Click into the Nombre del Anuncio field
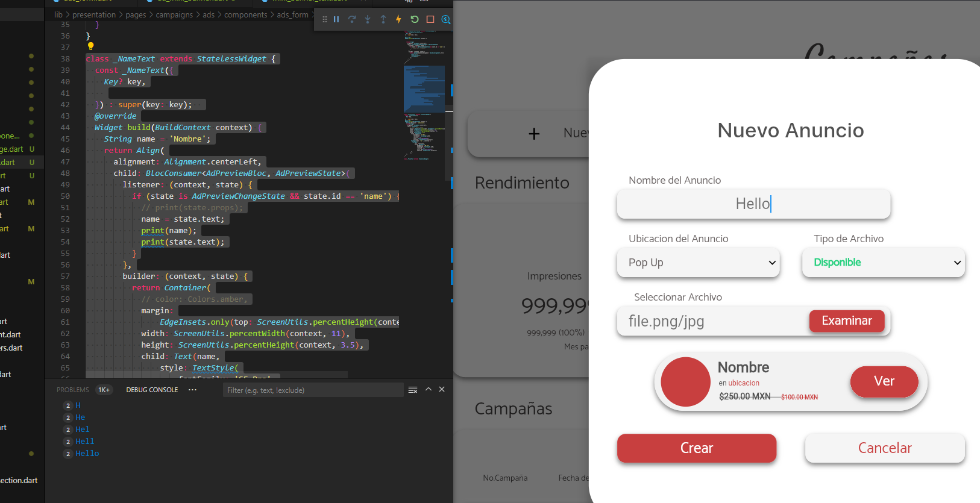Viewport: 980px width, 503px height. (x=753, y=204)
